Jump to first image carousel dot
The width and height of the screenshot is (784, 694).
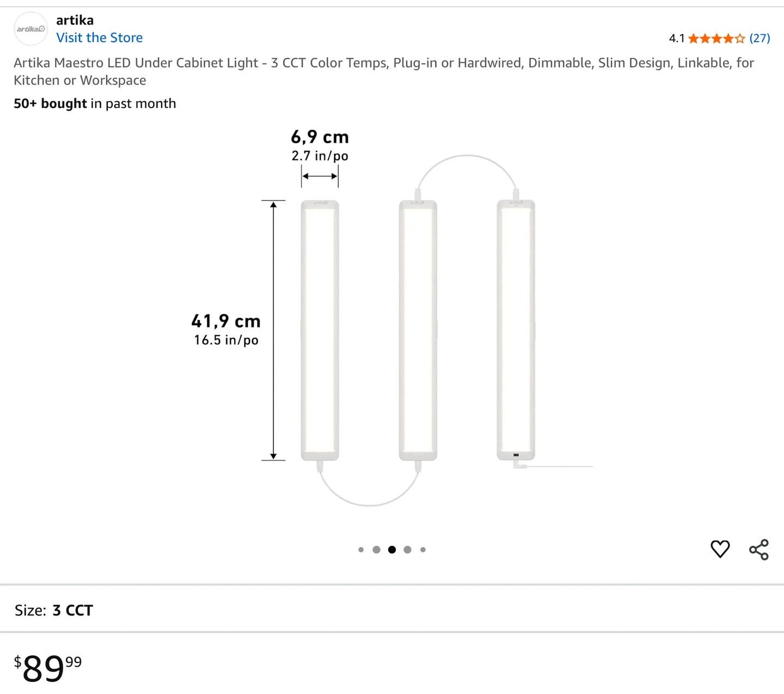[x=361, y=550]
